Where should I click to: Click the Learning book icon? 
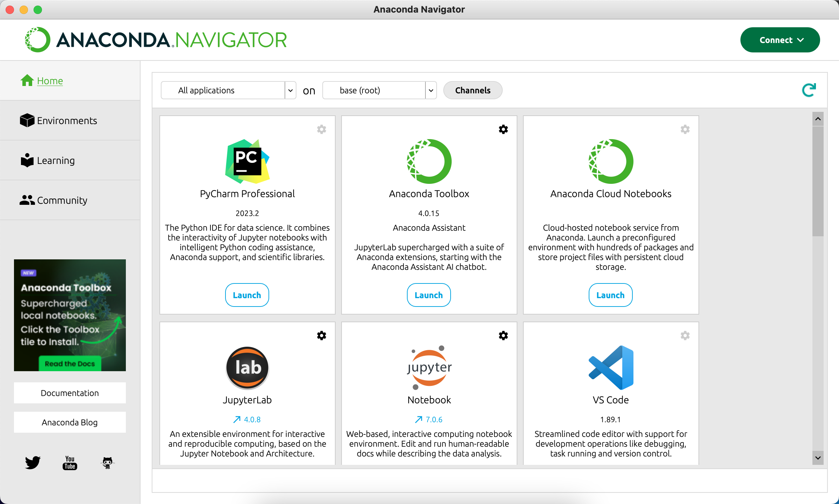coord(27,160)
